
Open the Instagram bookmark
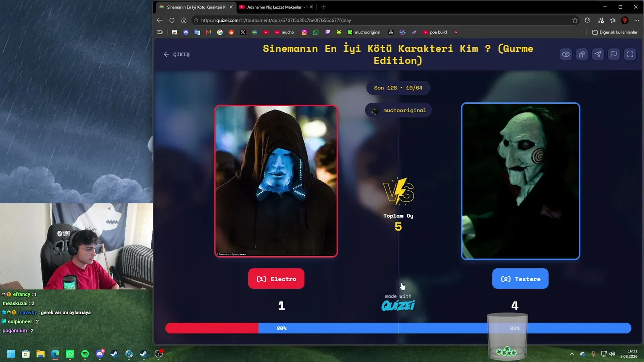[304, 32]
